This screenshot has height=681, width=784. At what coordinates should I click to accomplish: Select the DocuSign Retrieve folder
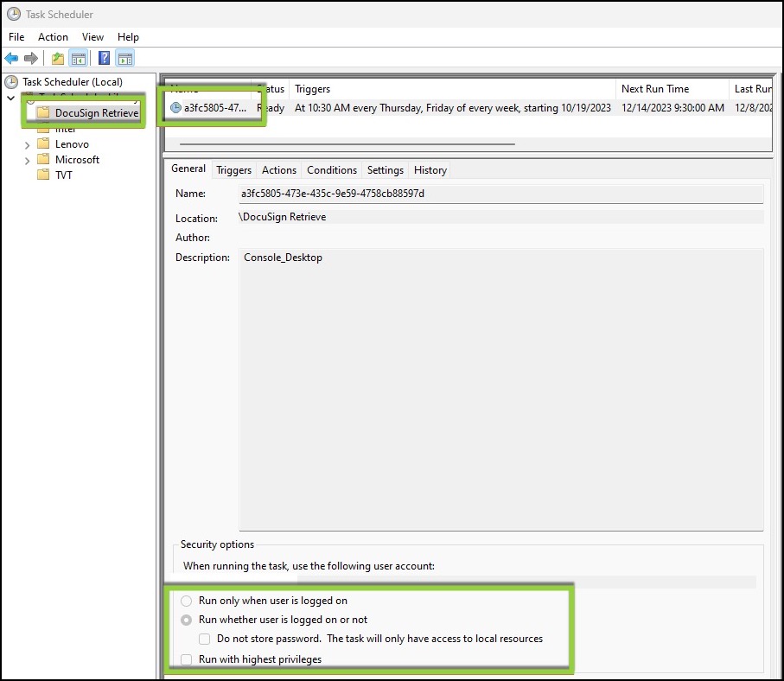[99, 112]
